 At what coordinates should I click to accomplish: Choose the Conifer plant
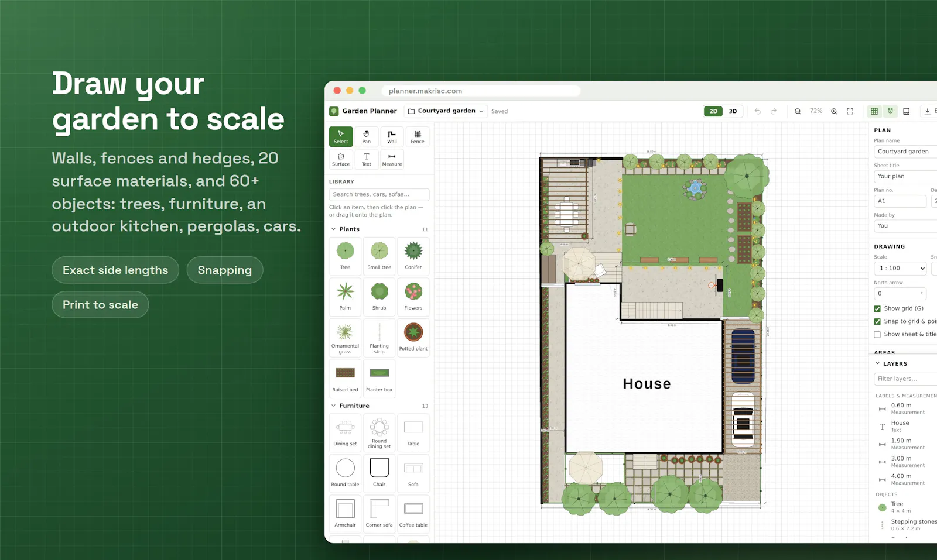click(413, 256)
